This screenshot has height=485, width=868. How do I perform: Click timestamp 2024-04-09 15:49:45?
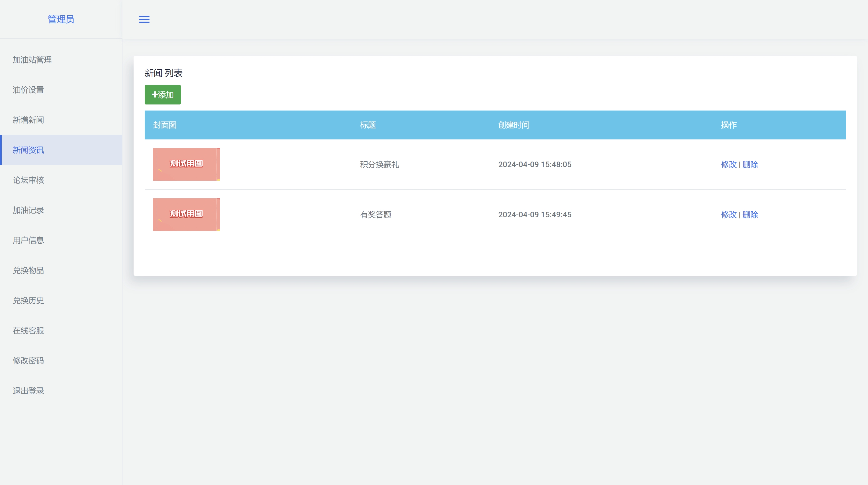[535, 215]
